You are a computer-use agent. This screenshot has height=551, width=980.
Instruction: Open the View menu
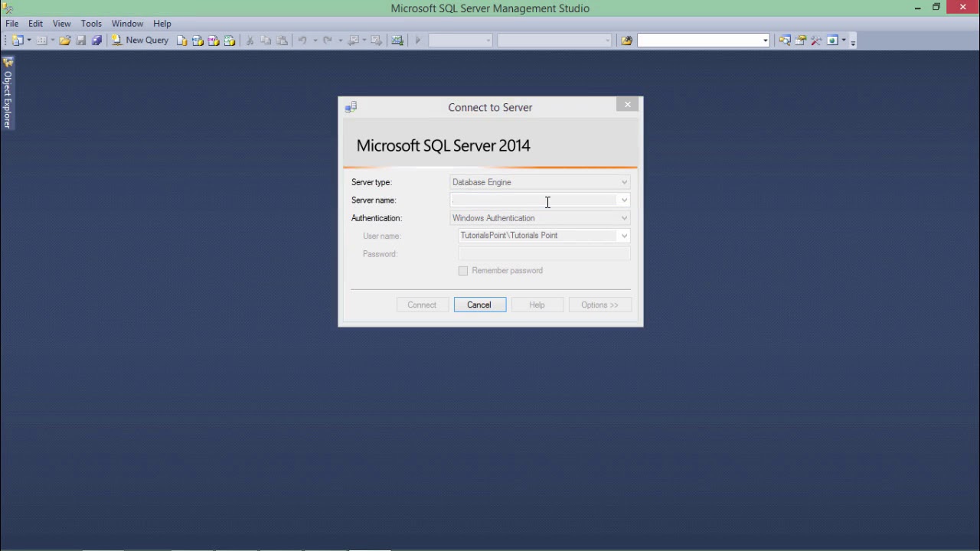62,24
